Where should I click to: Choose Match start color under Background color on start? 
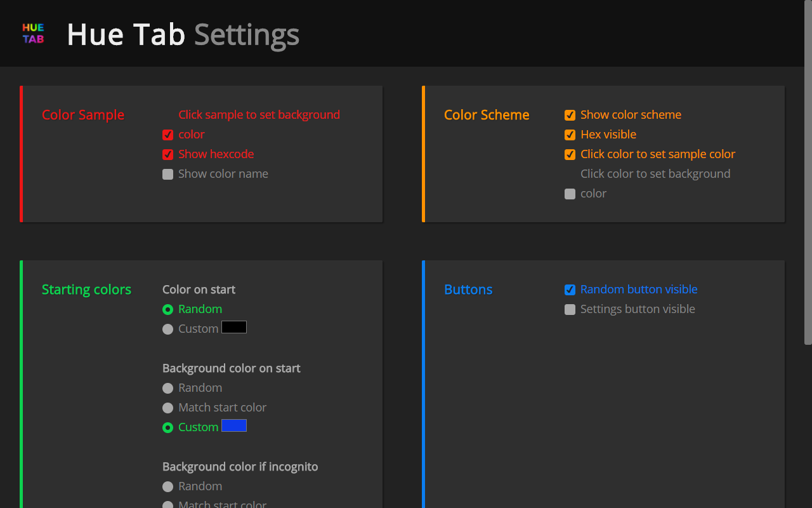[167, 408]
